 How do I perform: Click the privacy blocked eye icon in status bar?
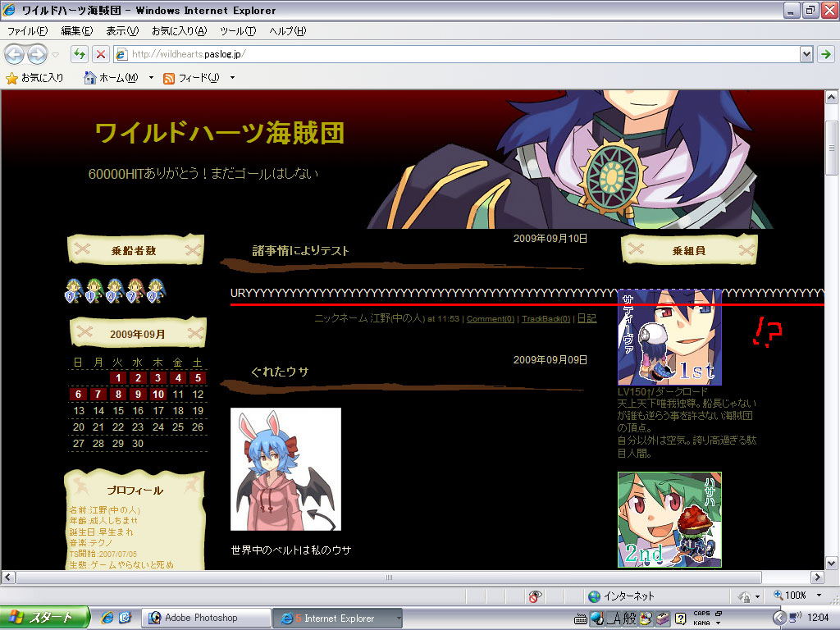point(535,596)
